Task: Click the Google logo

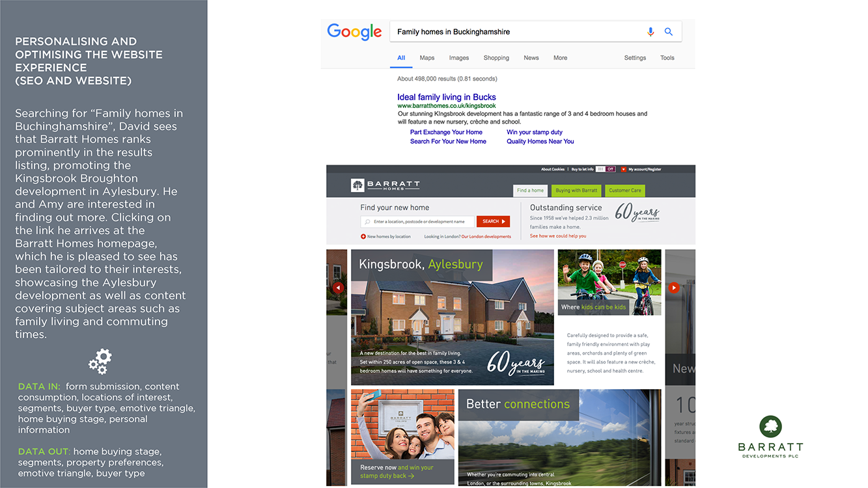Action: (x=354, y=32)
